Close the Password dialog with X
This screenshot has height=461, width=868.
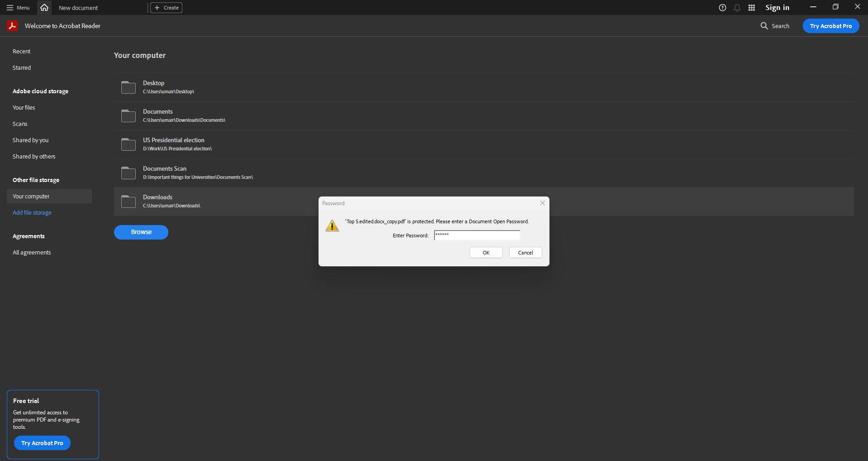542,203
